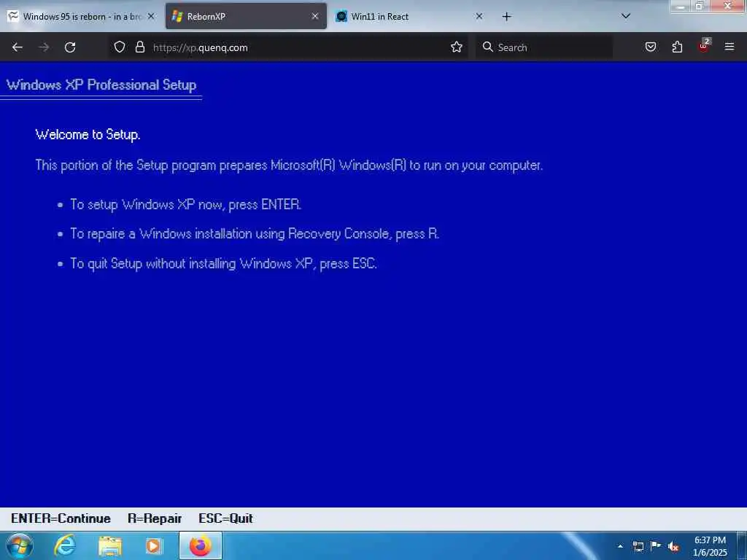
Task: Open a new tab with plus button
Action: [507, 17]
